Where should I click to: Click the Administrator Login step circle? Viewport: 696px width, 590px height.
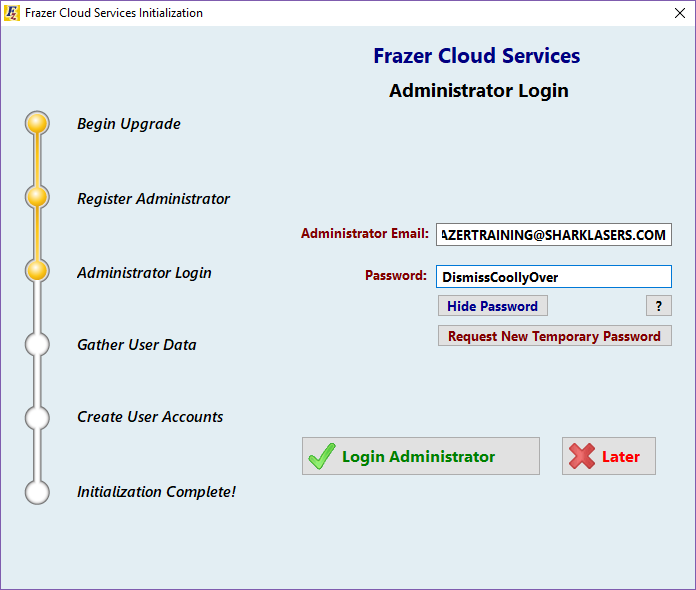click(37, 271)
